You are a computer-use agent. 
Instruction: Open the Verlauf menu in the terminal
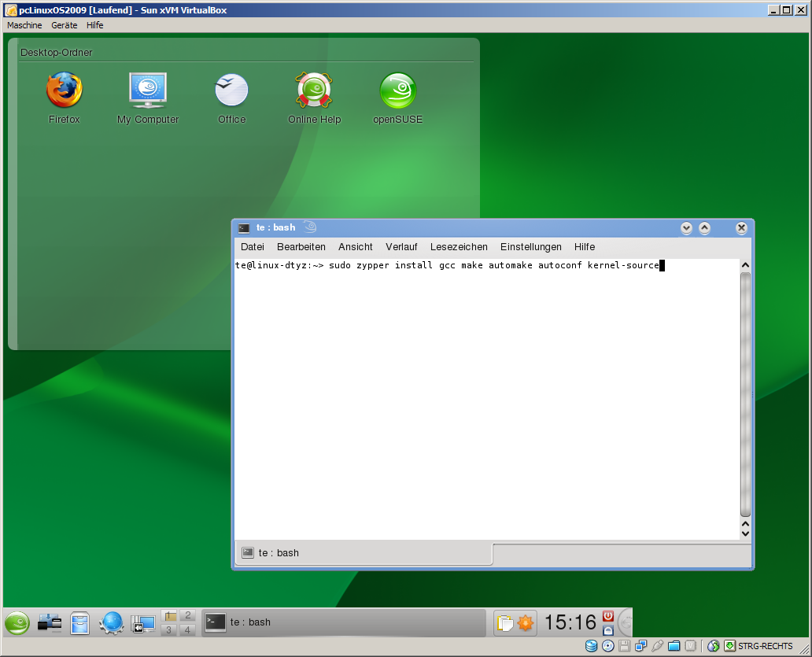tap(401, 247)
